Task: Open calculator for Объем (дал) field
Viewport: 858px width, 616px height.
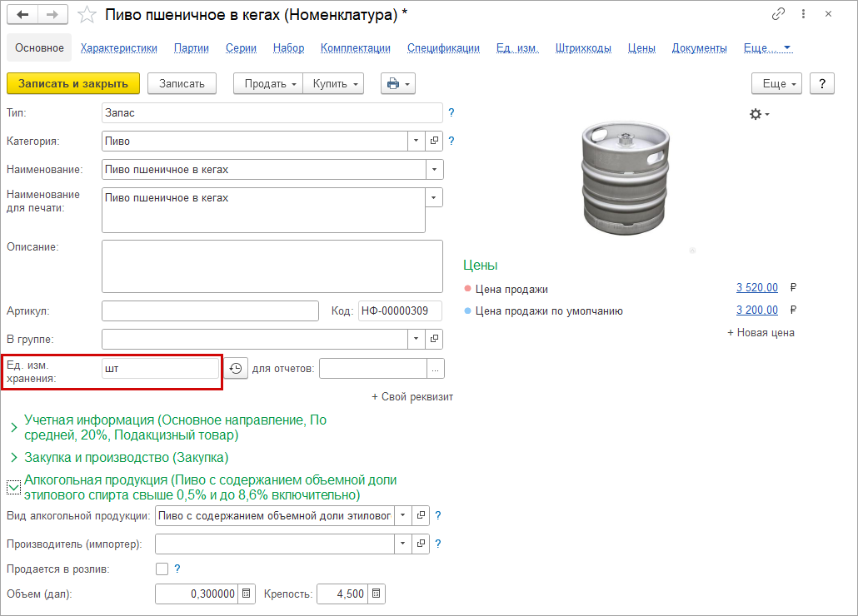Action: (247, 594)
